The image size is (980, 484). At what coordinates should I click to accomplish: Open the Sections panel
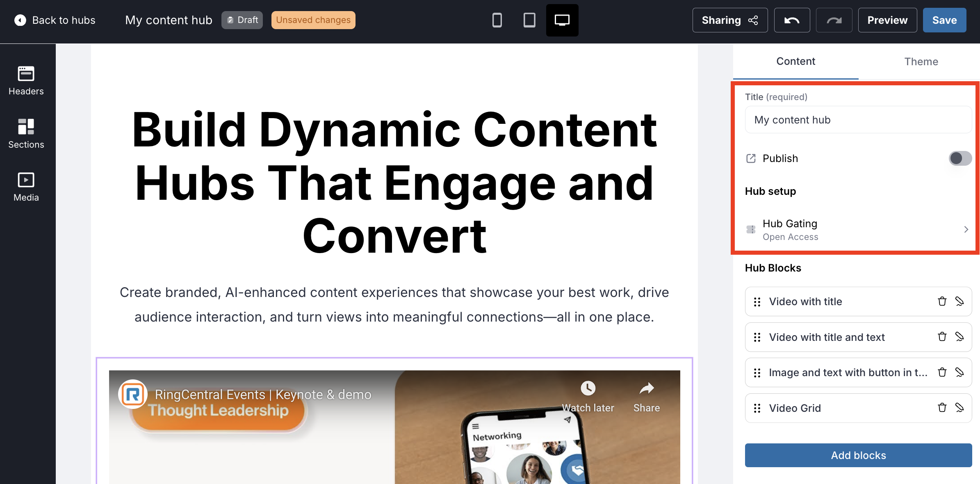26,134
